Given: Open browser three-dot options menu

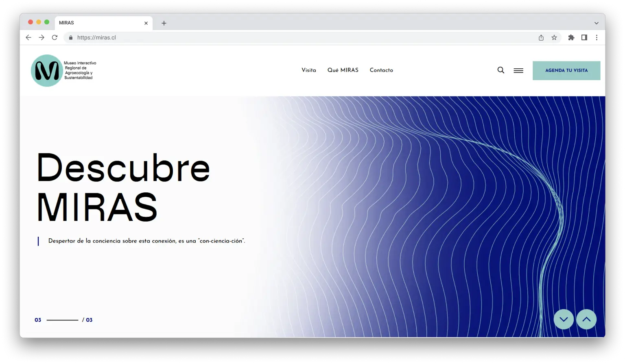Looking at the screenshot, I should tap(597, 37).
